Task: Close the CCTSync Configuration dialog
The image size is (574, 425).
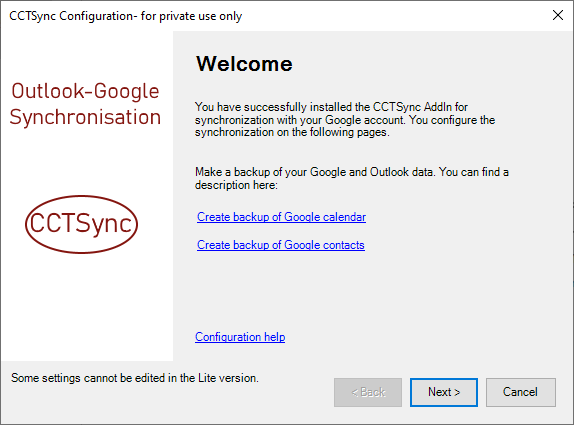Action: 558,15
